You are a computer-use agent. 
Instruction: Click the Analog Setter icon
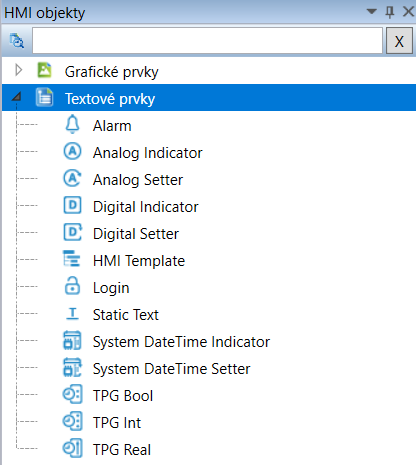[72, 178]
